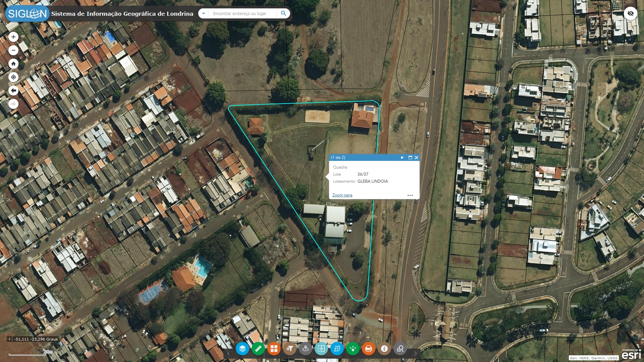Image resolution: width=644 pixels, height=362 pixels.
Task: Toggle the crossed-out eye visibility button
Action: (x=631, y=13)
